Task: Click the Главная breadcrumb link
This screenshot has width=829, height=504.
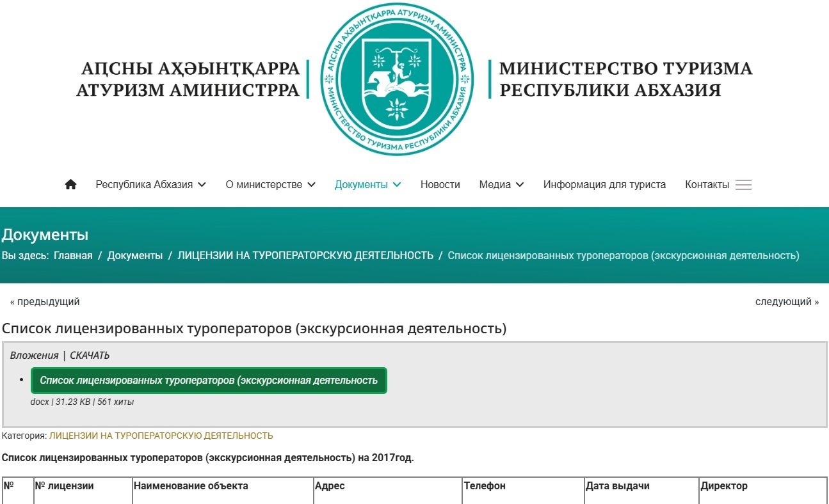Action: tap(73, 256)
